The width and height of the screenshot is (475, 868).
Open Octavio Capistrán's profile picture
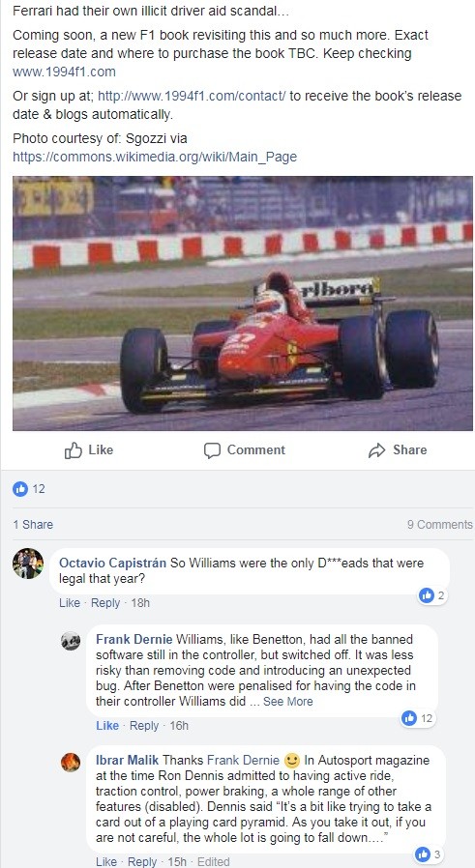(28, 564)
